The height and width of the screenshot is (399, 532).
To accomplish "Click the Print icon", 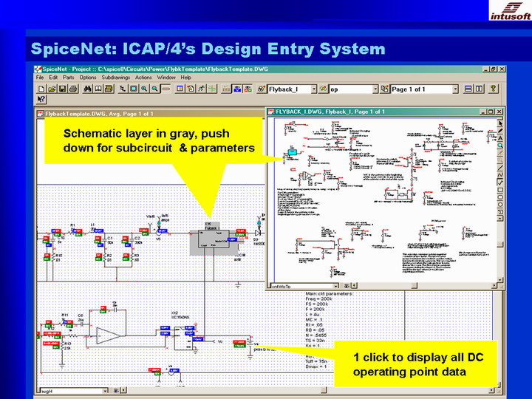I will click(73, 89).
